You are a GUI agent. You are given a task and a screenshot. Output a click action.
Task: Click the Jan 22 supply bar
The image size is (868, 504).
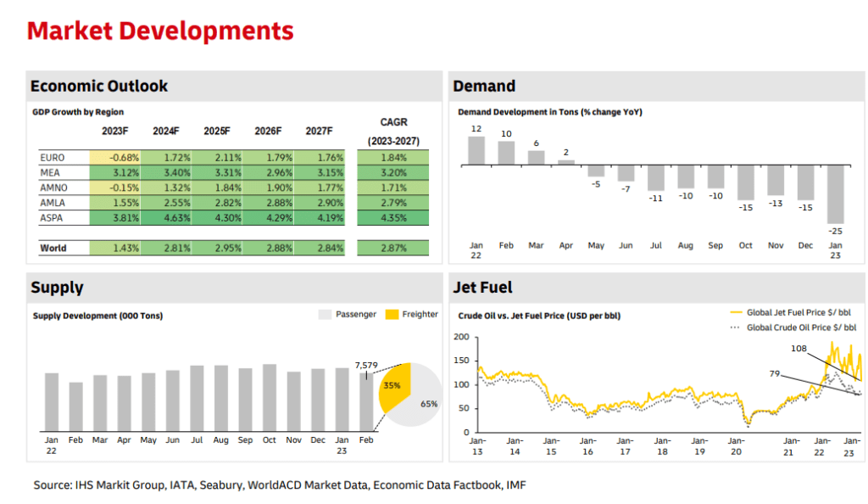(52, 402)
